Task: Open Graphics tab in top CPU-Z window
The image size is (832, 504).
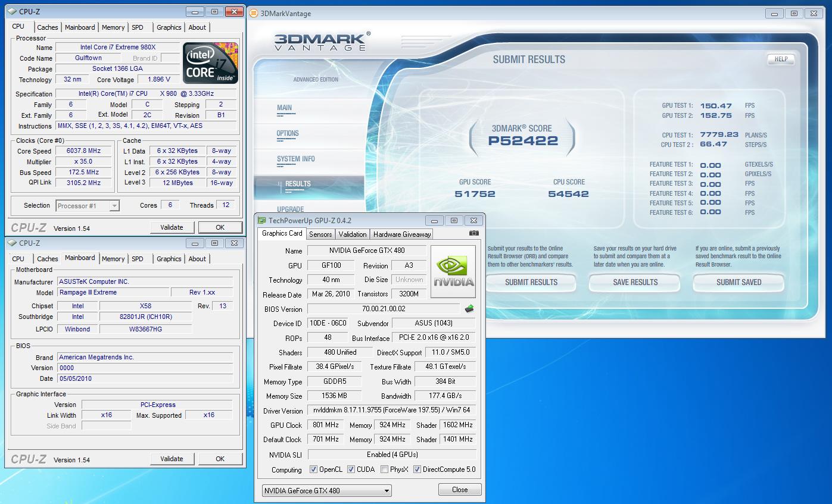Action: (169, 27)
